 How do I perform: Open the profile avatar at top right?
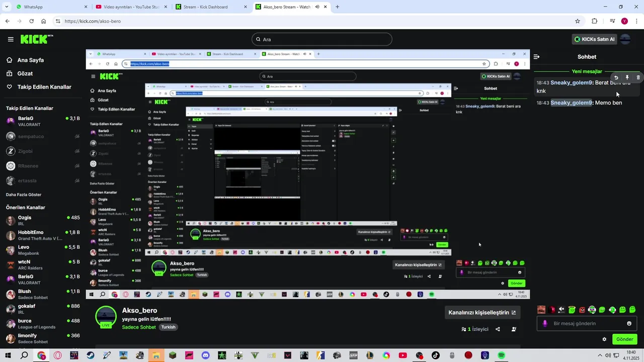[x=625, y=39]
